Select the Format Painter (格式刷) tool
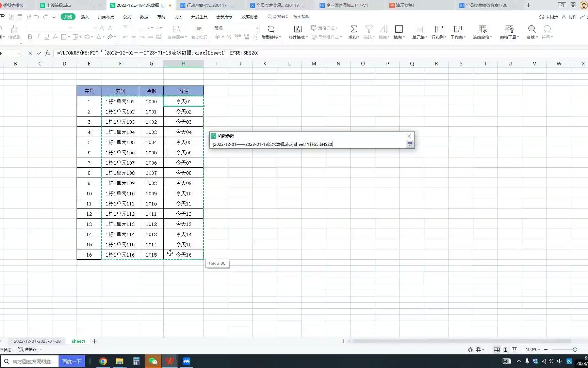588x368 pixels. coord(14,32)
